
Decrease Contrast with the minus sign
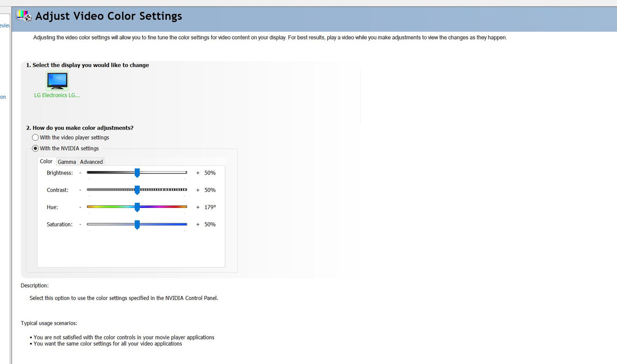coord(80,190)
